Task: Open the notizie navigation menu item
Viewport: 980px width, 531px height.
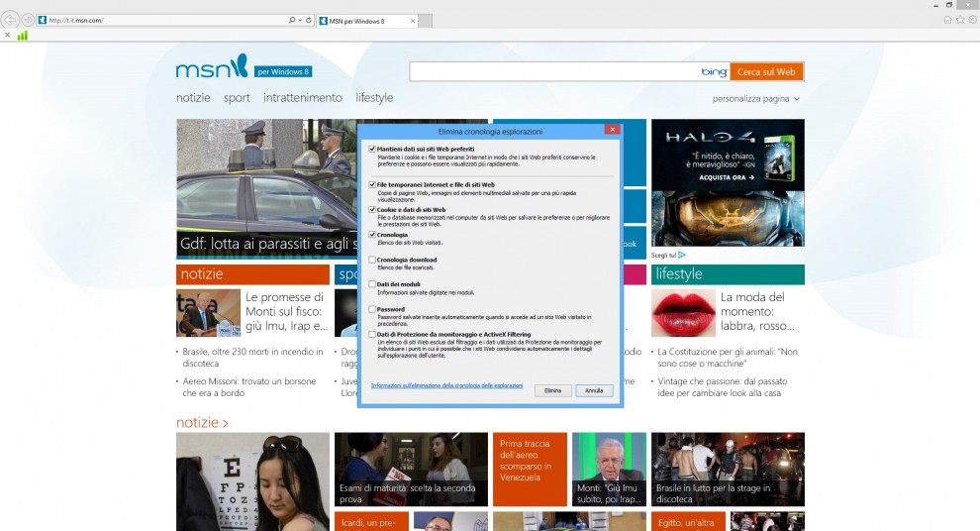Action: [193, 97]
